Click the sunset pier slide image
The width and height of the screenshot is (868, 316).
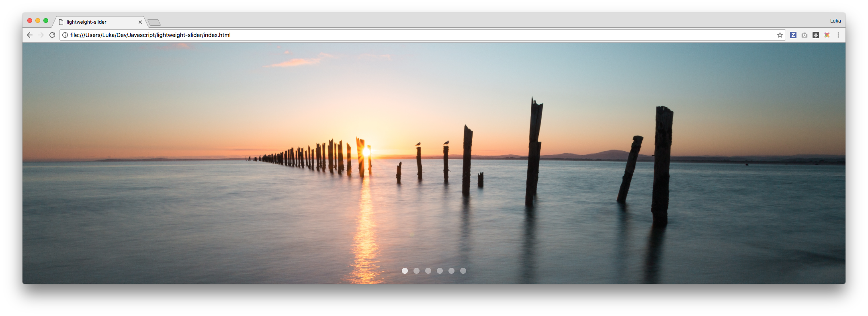pyautogui.click(x=434, y=163)
